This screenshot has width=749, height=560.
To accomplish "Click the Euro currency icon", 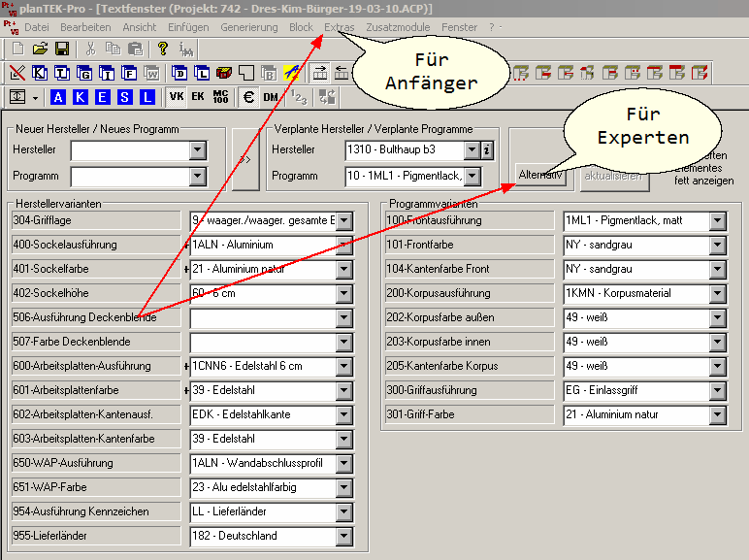I will (x=248, y=97).
